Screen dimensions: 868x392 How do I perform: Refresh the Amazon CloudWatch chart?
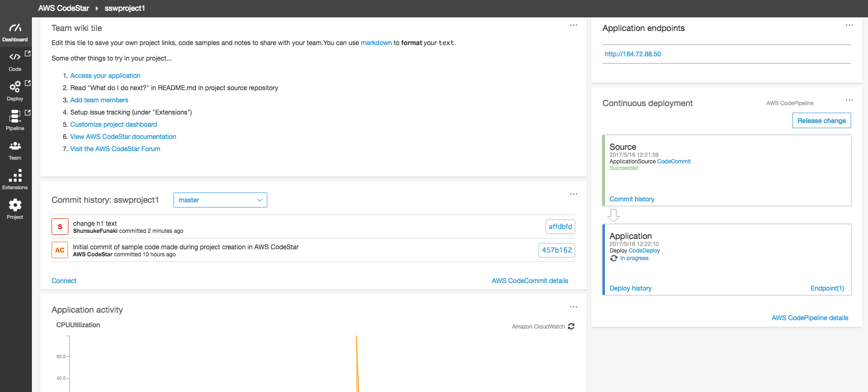[571, 326]
